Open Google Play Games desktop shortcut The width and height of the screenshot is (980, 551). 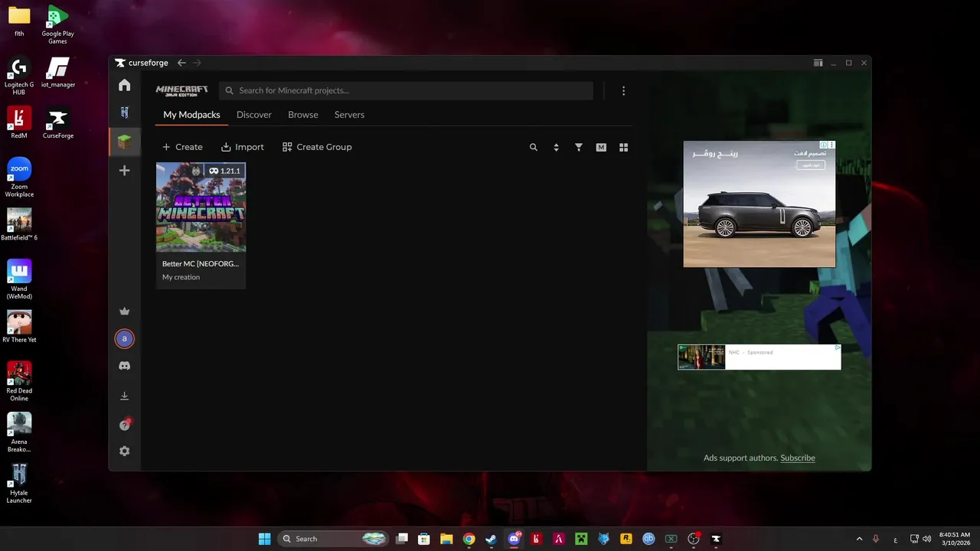57,24
